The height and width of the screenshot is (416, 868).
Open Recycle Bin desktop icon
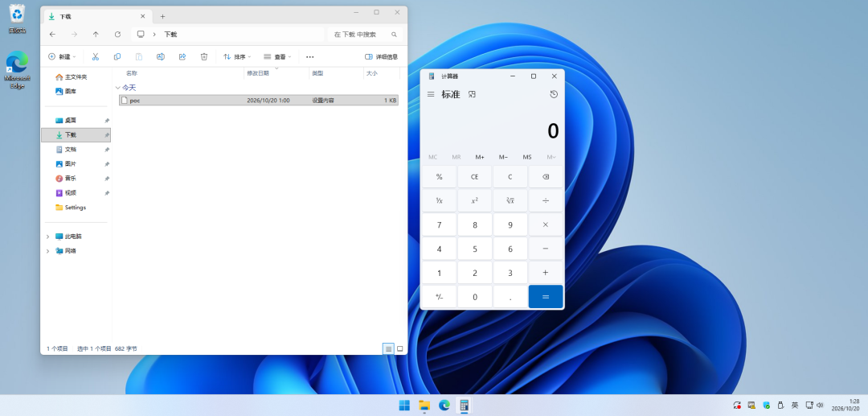pos(17,19)
